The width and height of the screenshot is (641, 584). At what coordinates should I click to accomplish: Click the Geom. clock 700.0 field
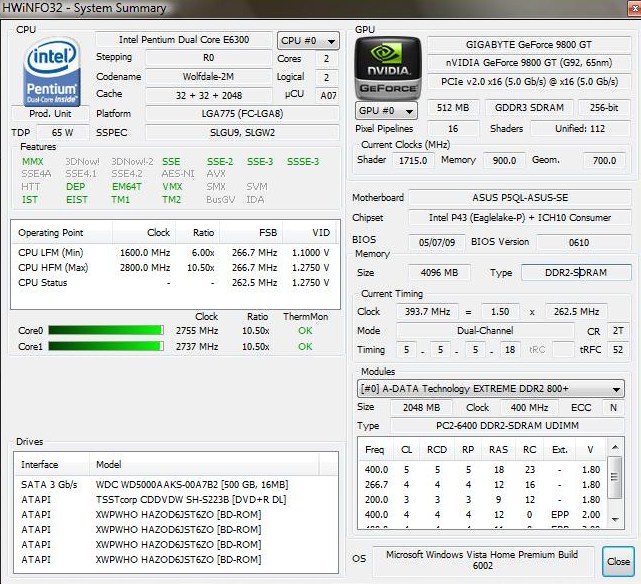(x=604, y=160)
